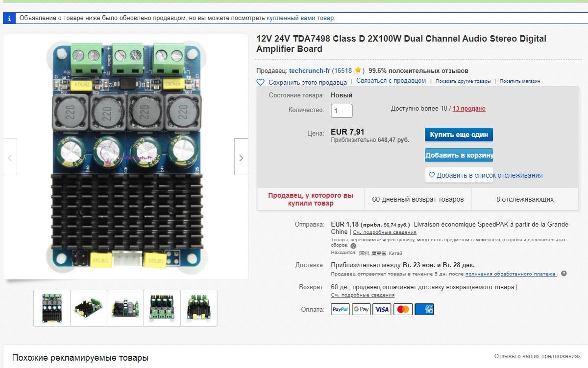Click help icon next to payment handling note
The image size is (588, 368).
coord(563,274)
